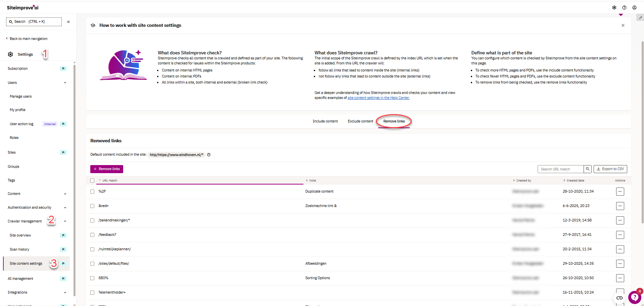Viewport: 644px width, 306px height.
Task: Open the user account icon in top bar
Action: [634, 8]
